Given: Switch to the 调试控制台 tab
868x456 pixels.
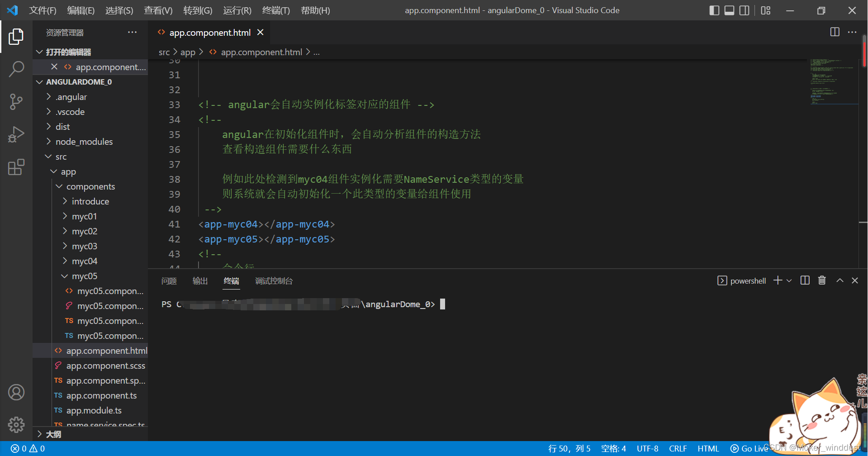Looking at the screenshot, I should pyautogui.click(x=273, y=280).
